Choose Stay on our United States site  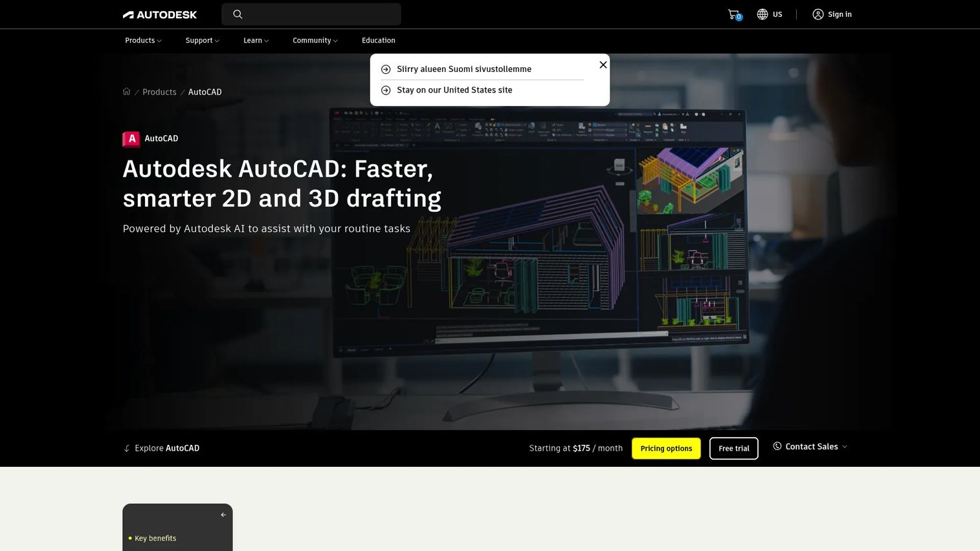pos(454,90)
